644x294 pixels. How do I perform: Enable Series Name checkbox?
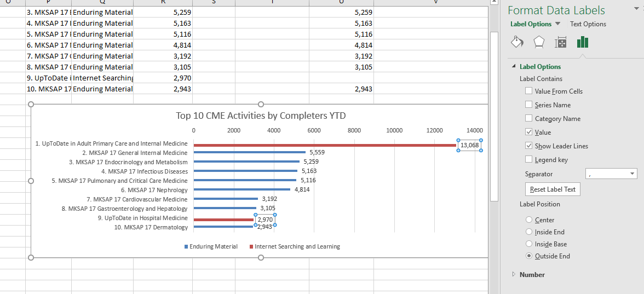click(528, 105)
